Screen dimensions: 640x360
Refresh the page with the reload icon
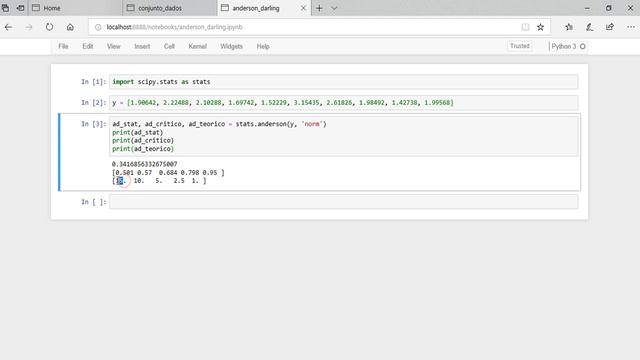point(49,27)
